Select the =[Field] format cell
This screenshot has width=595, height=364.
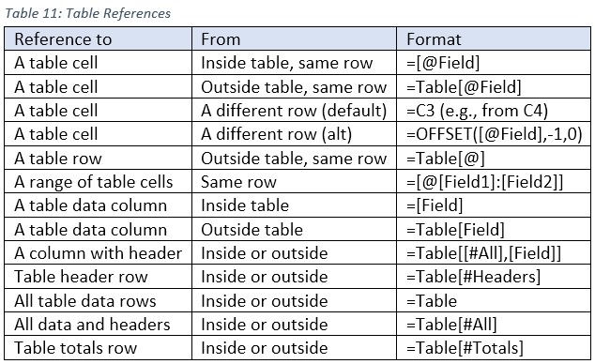coord(494,205)
